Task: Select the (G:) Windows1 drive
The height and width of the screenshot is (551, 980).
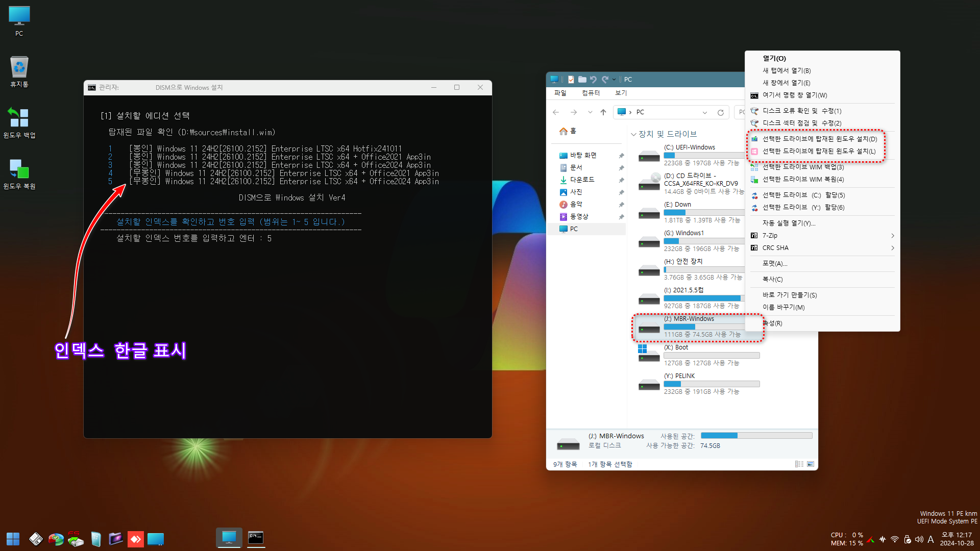Action: (690, 241)
